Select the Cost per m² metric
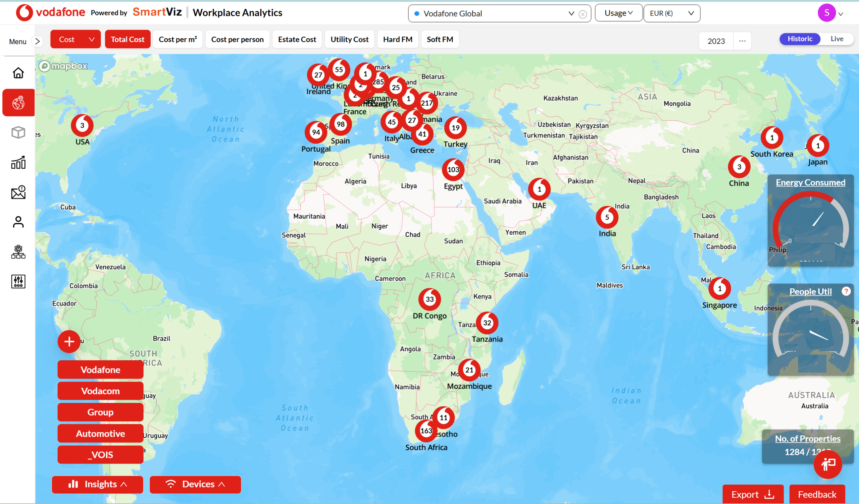This screenshot has height=504, width=859. [x=178, y=39]
